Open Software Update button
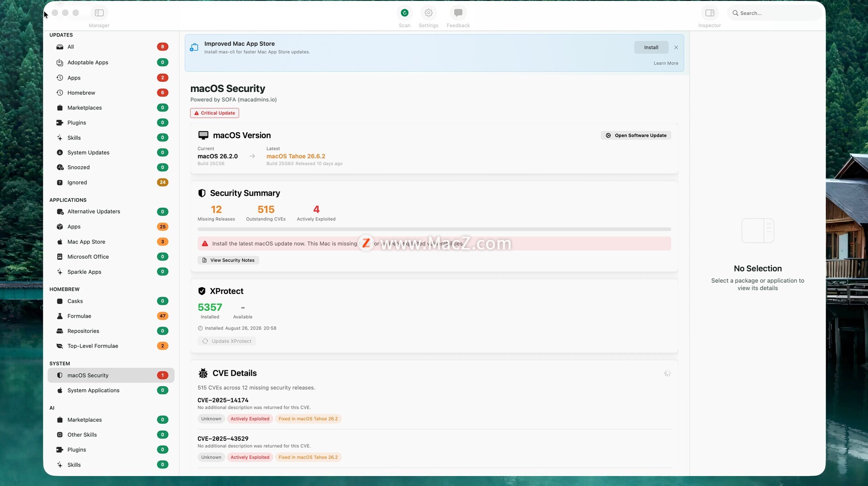Image resolution: width=868 pixels, height=486 pixels. [636, 136]
